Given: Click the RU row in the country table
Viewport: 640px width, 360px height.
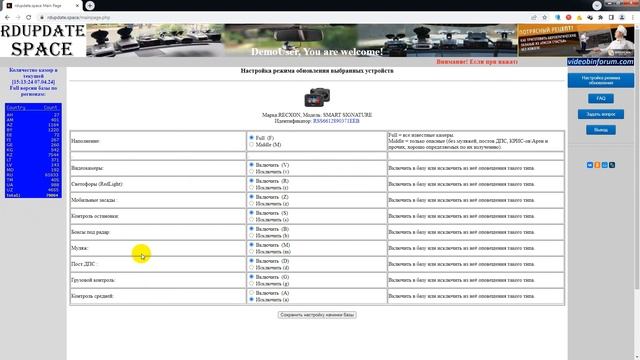Looking at the screenshot, I should (x=33, y=175).
